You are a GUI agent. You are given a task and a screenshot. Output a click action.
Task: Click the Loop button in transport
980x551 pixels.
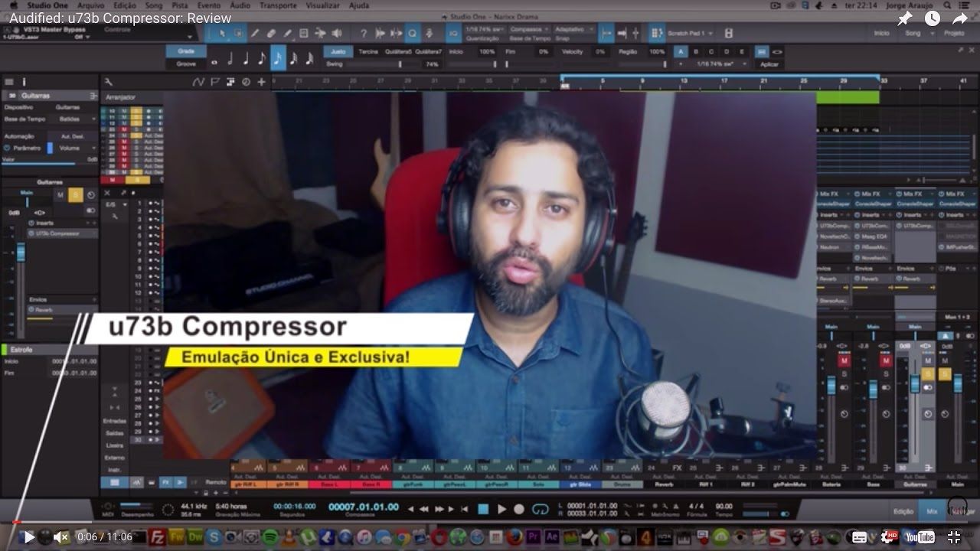[540, 509]
